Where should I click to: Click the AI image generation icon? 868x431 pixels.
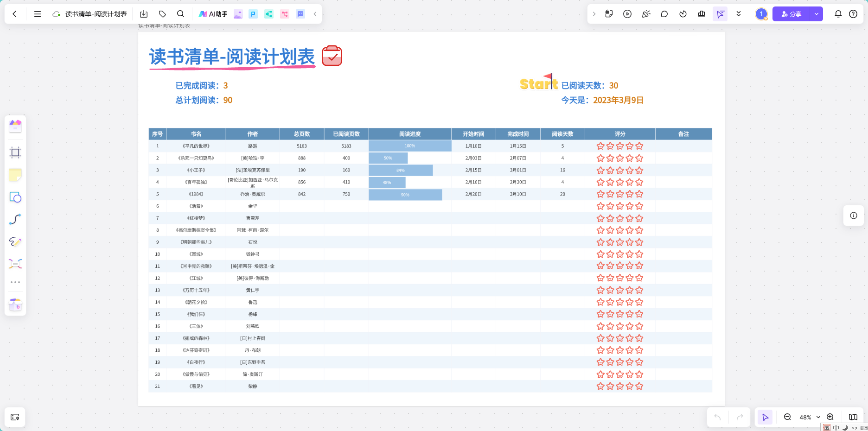point(238,14)
